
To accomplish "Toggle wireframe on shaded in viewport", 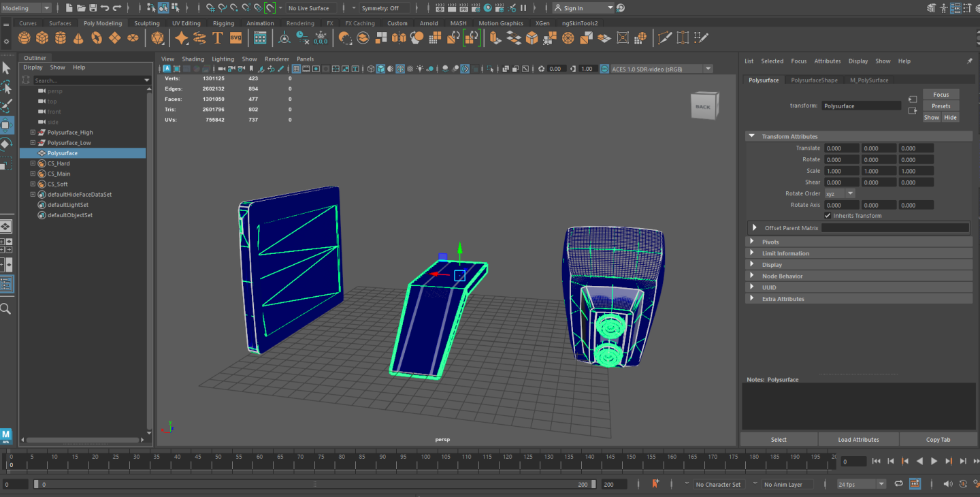I will (x=400, y=69).
